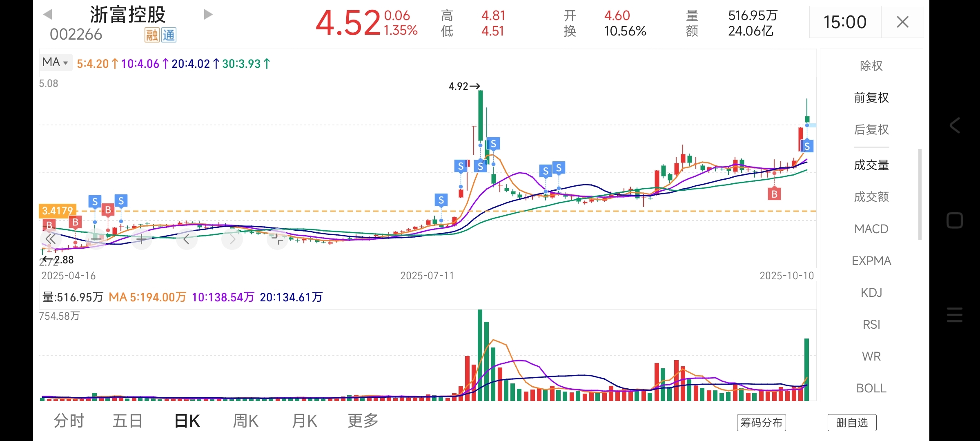
Task: Go to previous stock with left triangle
Action: [x=48, y=15]
